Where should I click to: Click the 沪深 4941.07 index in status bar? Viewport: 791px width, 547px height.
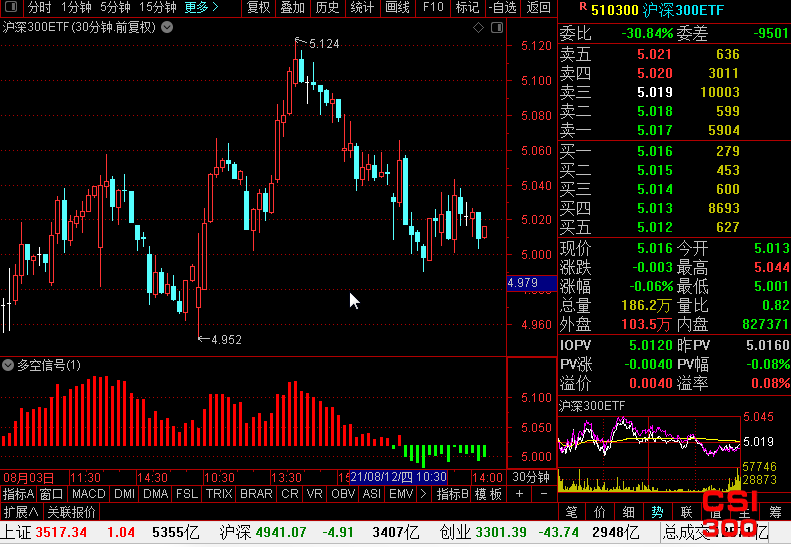[263, 532]
